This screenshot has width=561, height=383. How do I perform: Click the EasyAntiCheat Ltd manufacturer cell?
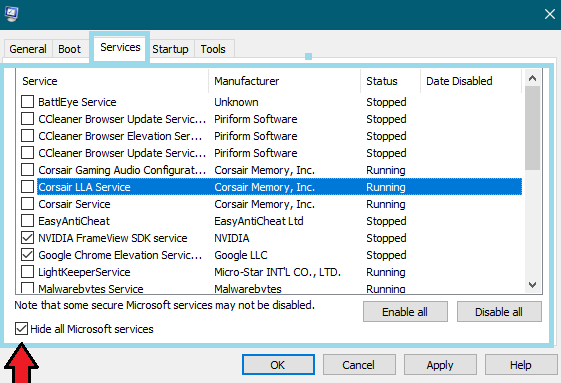(259, 221)
